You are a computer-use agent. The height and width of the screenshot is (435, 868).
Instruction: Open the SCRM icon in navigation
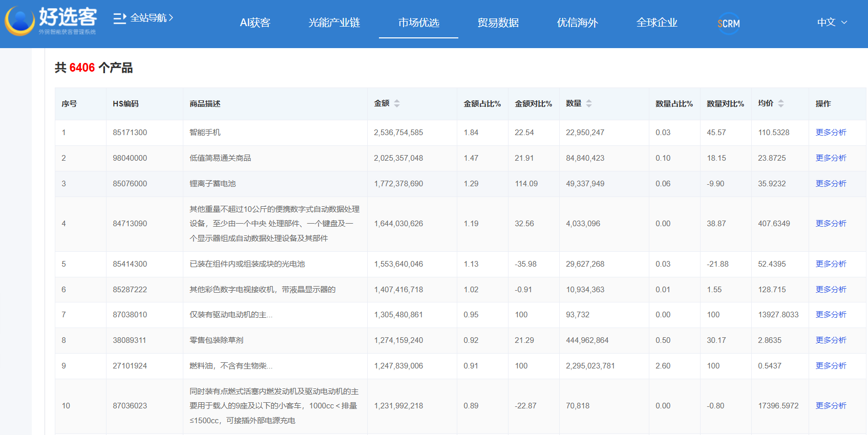pos(729,24)
